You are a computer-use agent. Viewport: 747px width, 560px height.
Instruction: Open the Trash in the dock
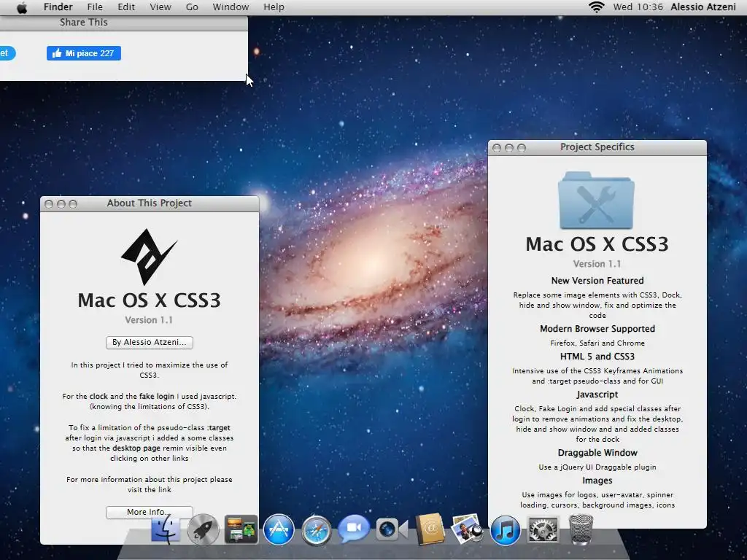[581, 529]
